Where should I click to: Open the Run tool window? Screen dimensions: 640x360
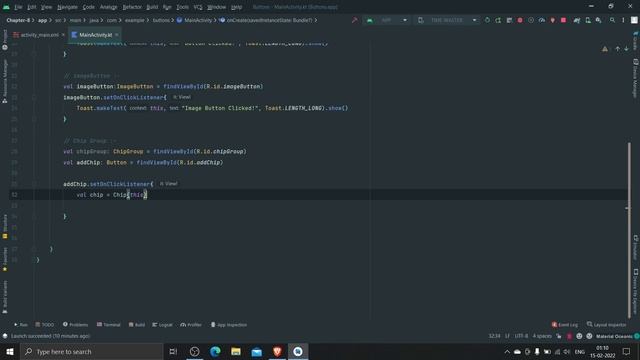(20, 325)
